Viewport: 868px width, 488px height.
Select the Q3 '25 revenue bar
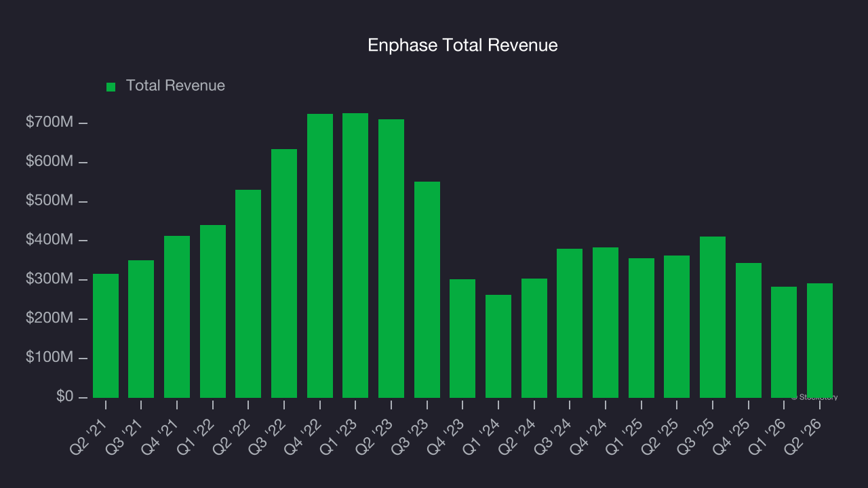(713, 317)
